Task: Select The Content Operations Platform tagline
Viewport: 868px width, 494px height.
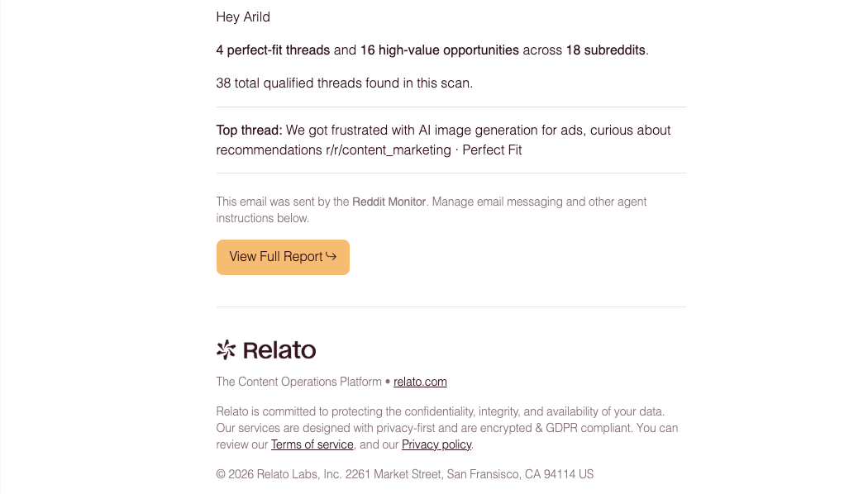Action: pyautogui.click(x=298, y=382)
